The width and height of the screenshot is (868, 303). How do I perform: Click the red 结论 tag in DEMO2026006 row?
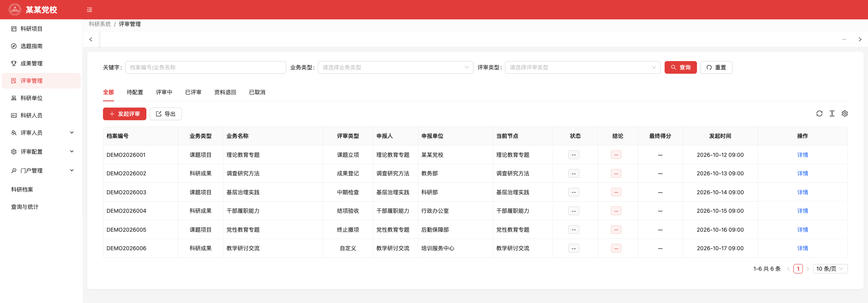616,248
